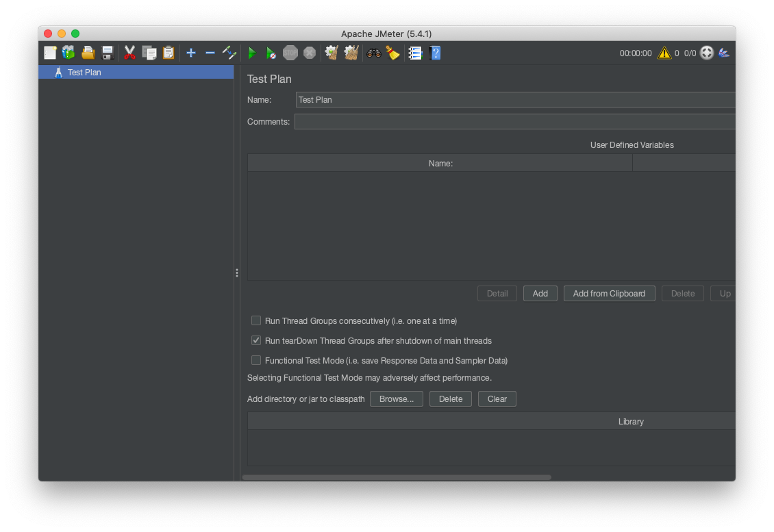
Task: Click the Delete variable button beside Up
Action: click(683, 294)
